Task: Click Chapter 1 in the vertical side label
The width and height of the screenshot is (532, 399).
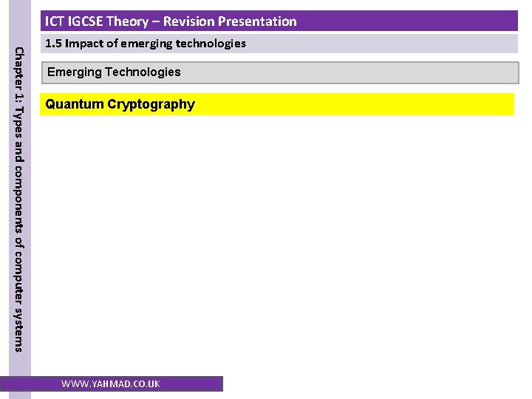Action: tap(19, 69)
